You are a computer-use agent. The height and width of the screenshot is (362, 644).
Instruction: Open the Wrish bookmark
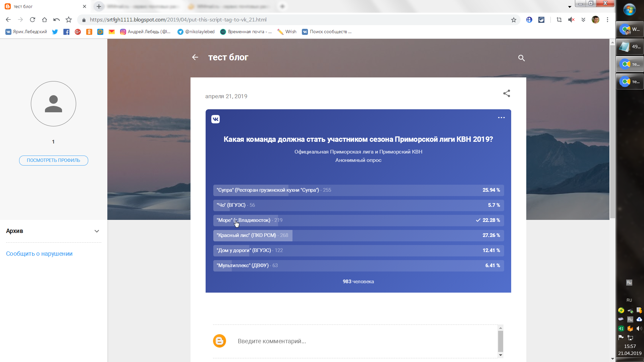tap(287, 32)
